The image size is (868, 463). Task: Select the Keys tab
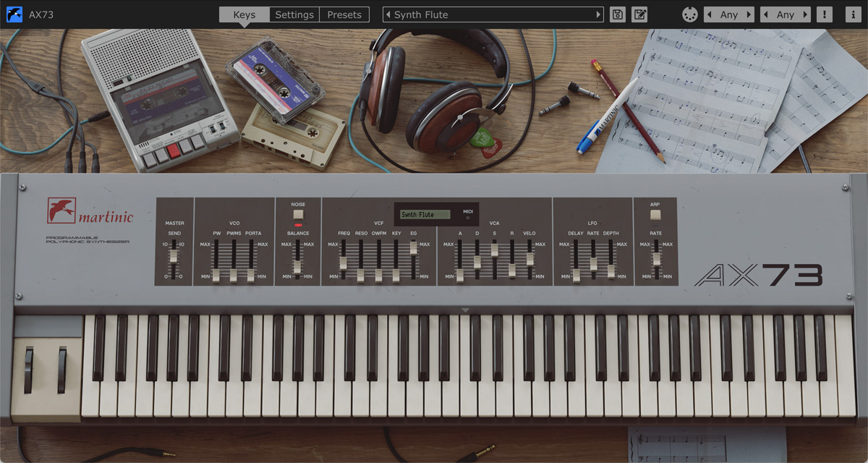[244, 14]
